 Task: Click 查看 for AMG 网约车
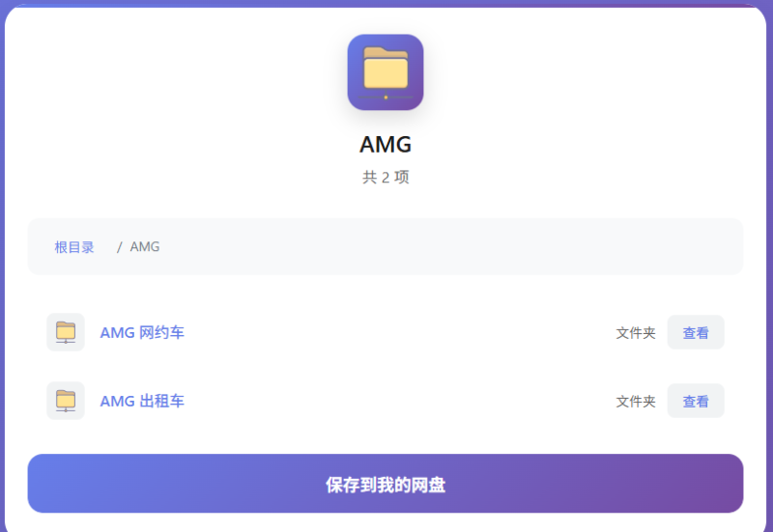696,332
